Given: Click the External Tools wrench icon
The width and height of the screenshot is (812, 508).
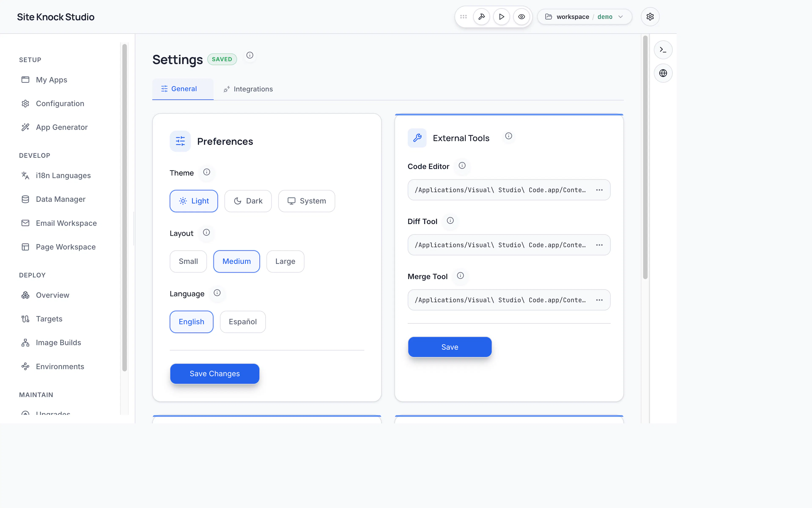Looking at the screenshot, I should click(417, 138).
